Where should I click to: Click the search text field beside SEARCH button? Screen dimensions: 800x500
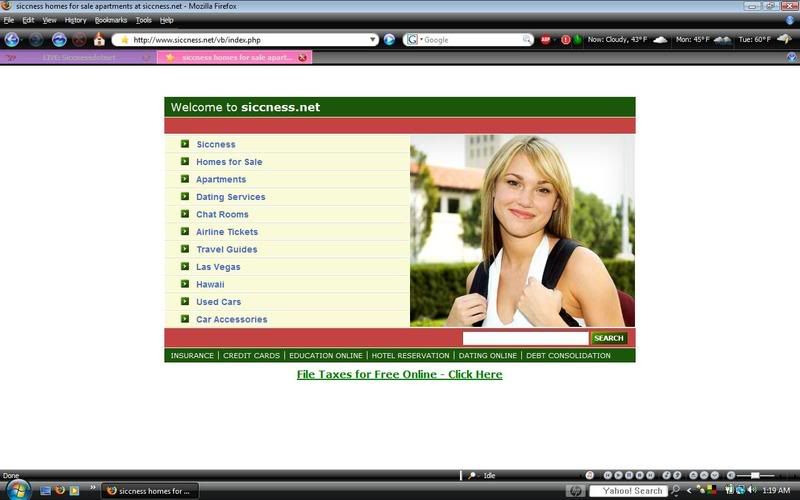[525, 338]
